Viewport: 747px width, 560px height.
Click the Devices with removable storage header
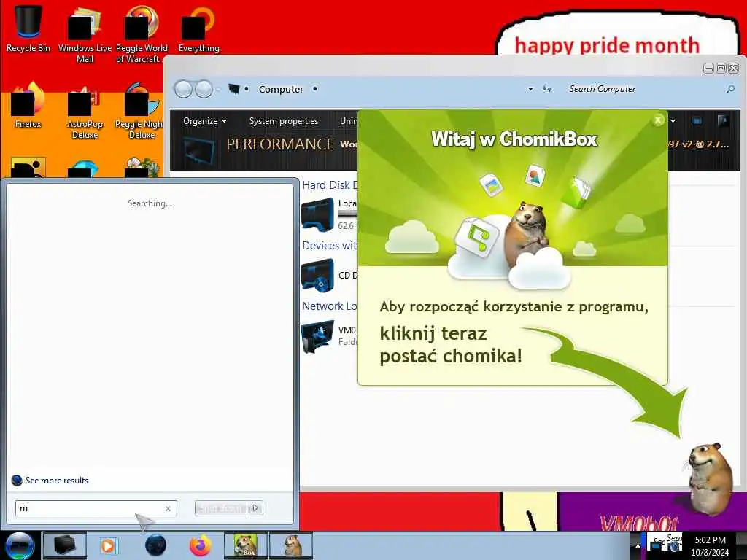coord(330,246)
